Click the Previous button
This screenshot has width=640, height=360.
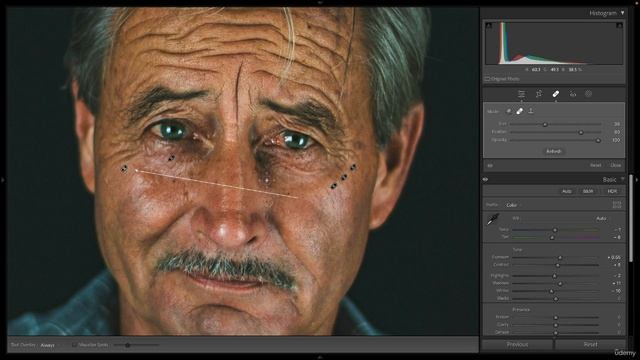pyautogui.click(x=517, y=344)
